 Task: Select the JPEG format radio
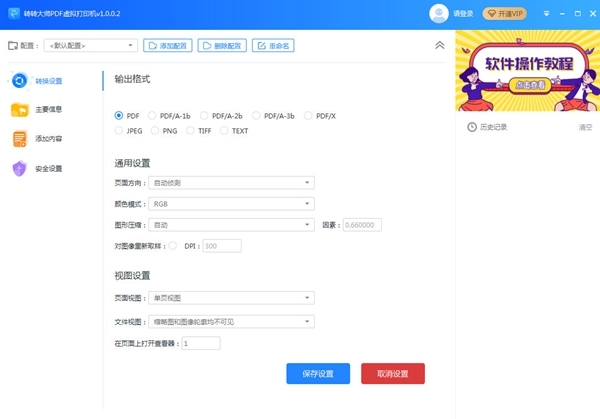click(x=119, y=131)
